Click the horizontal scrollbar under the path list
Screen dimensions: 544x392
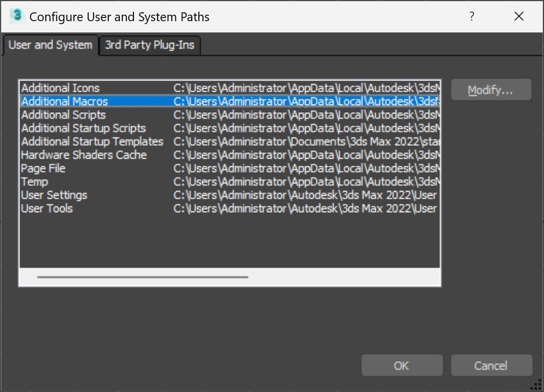click(142, 277)
